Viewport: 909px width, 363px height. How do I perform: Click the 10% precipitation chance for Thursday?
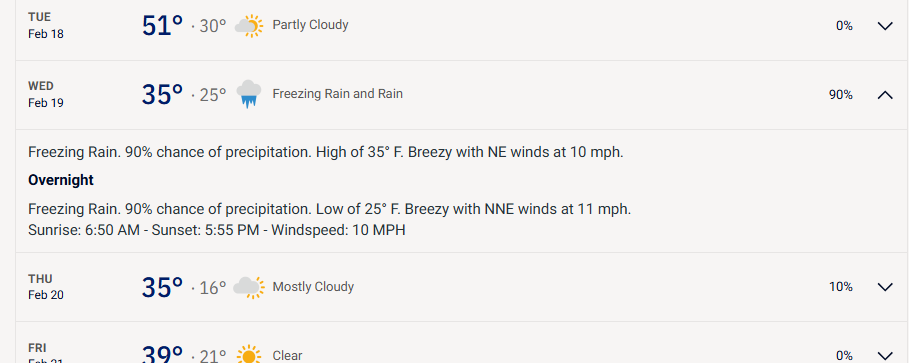pos(841,287)
